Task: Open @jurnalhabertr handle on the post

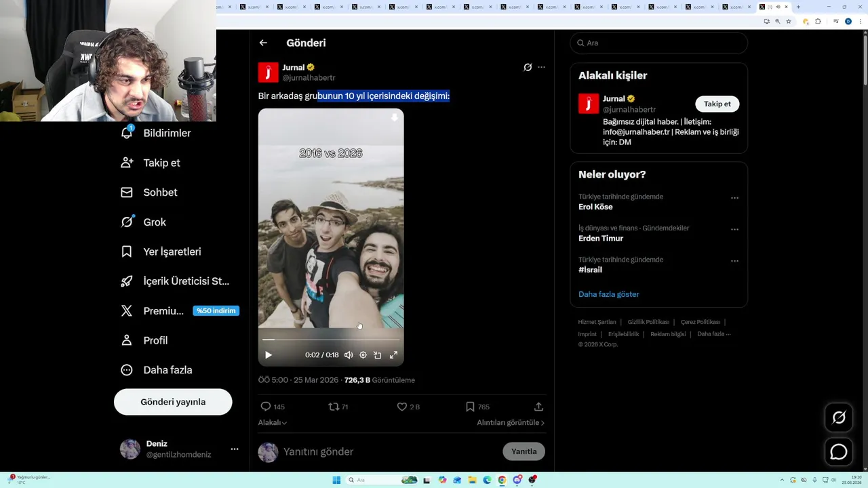Action: click(309, 78)
